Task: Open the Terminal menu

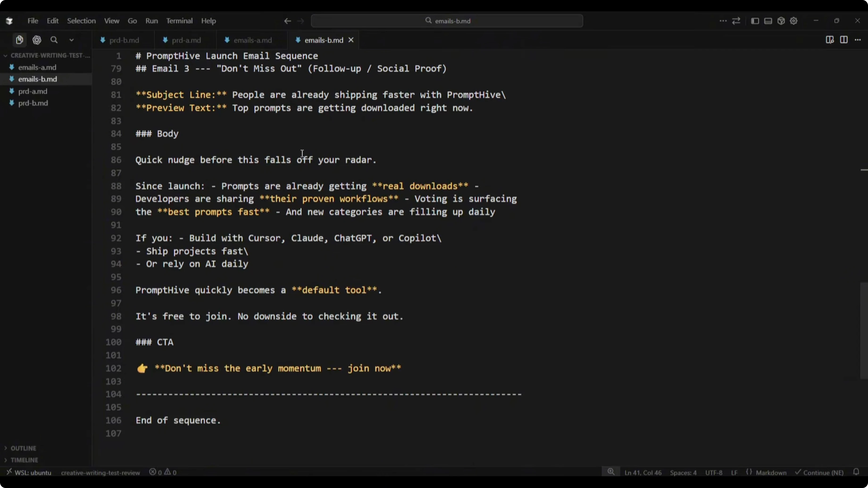Action: point(179,21)
